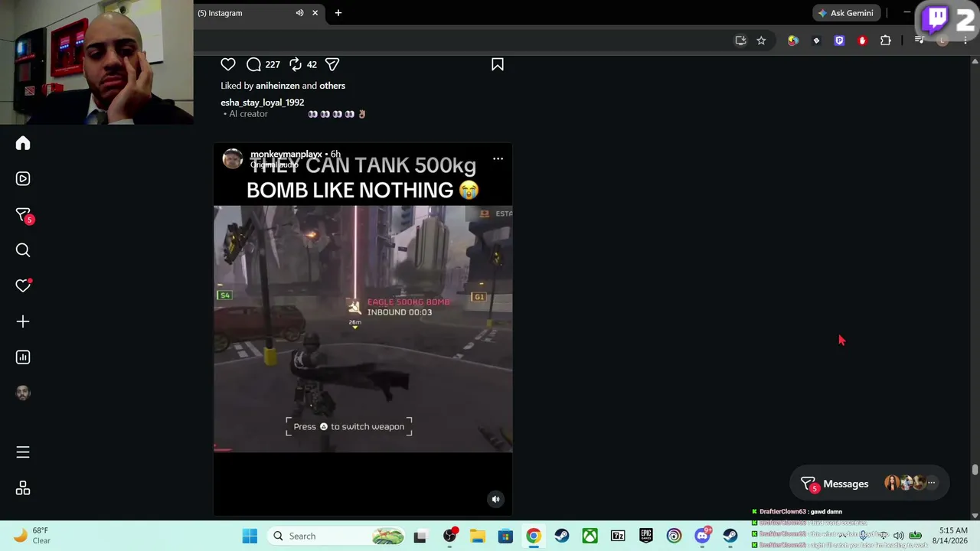Open the sidebar More hamburger menu
This screenshot has height=551, width=980.
point(23,452)
